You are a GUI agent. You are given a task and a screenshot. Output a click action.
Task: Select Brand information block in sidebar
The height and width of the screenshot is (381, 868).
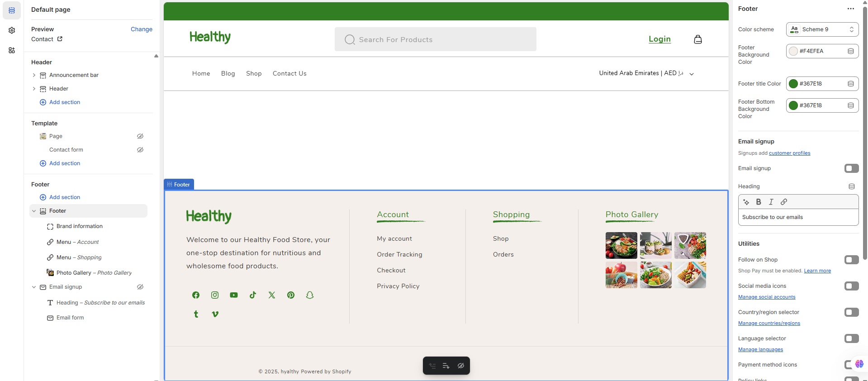click(x=79, y=226)
